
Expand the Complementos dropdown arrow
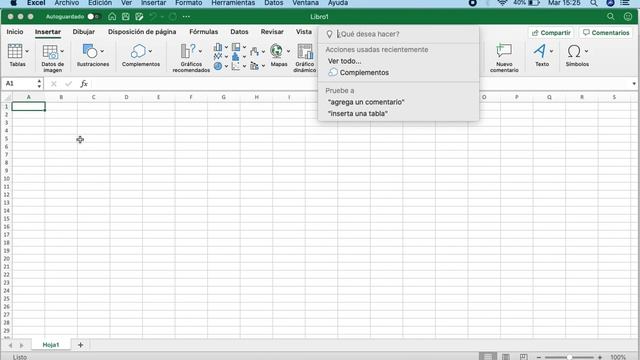pyautogui.click(x=150, y=51)
